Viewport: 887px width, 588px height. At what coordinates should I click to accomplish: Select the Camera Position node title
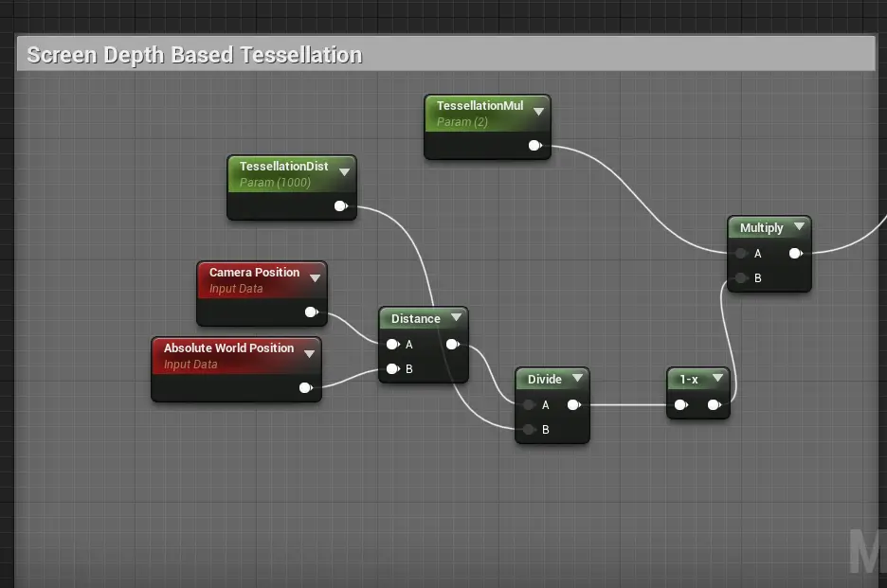pyautogui.click(x=254, y=273)
